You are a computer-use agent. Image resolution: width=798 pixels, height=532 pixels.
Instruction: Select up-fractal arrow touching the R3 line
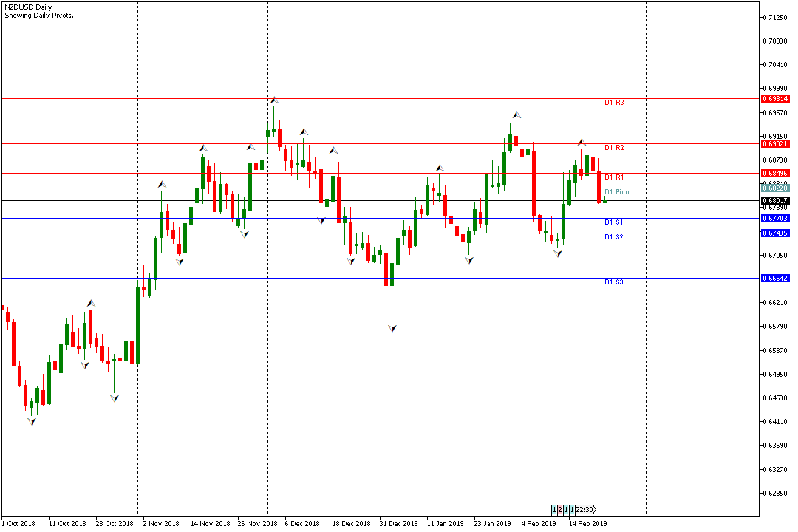(x=274, y=100)
